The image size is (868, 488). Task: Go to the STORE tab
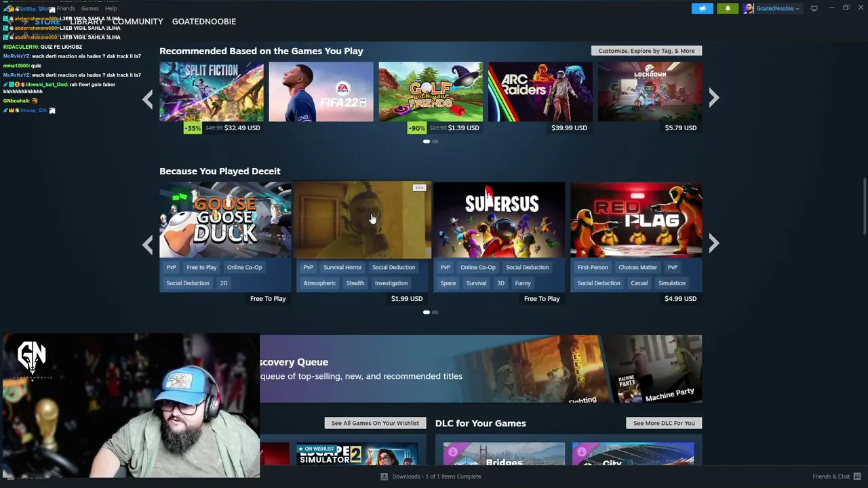click(x=47, y=22)
